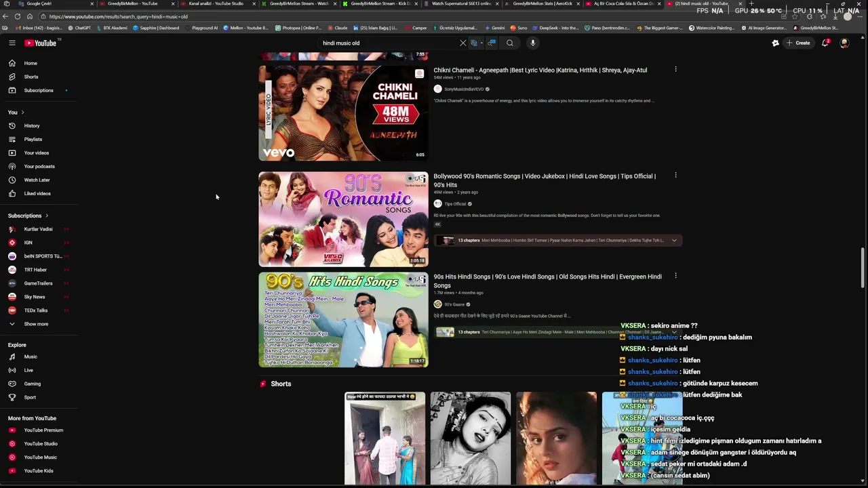
Task: Open the first Shorts video thumbnail
Action: (x=384, y=439)
